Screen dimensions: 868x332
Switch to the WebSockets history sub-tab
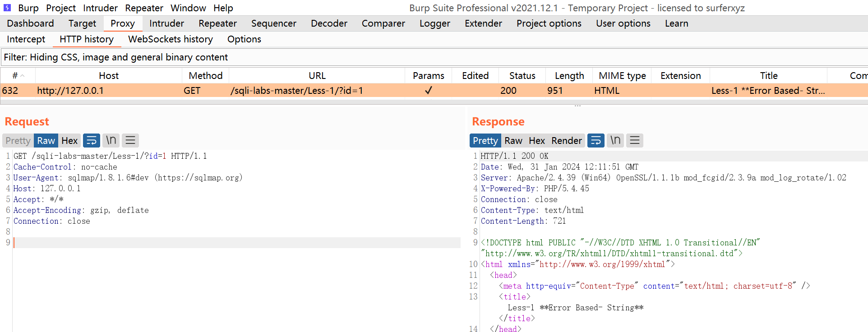[x=170, y=39]
